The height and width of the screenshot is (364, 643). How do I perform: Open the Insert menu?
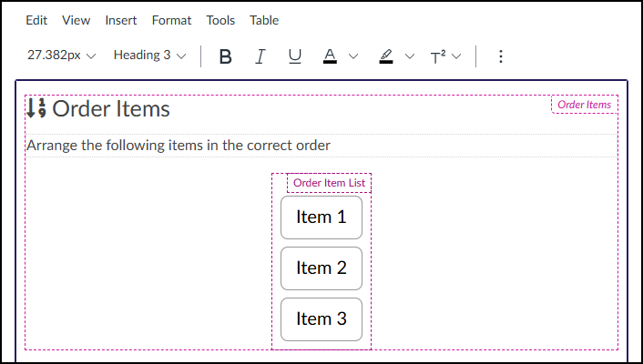(x=121, y=20)
